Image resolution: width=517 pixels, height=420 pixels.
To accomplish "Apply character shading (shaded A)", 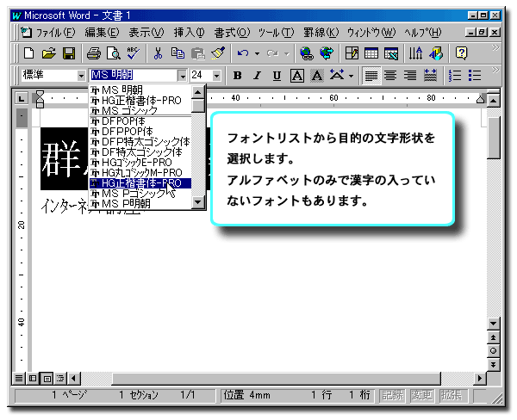I will click(x=317, y=76).
